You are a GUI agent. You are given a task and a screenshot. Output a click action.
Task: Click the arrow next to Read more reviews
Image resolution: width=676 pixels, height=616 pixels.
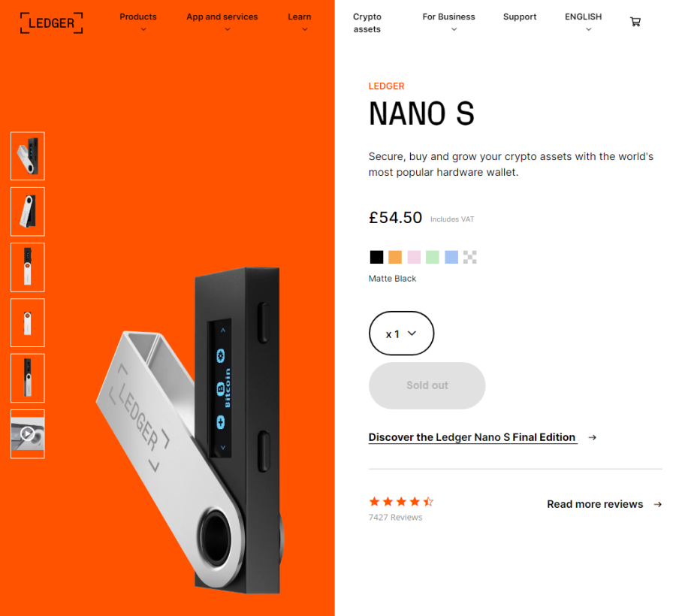click(x=657, y=504)
